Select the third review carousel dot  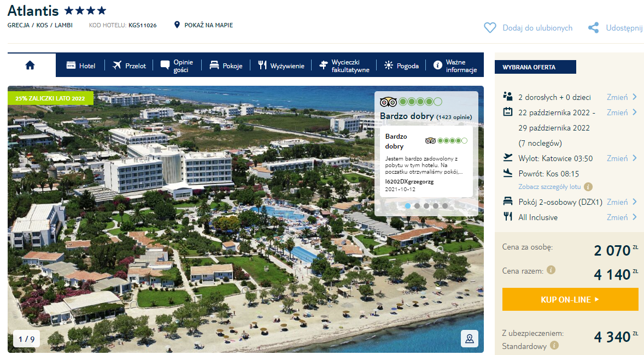tap(426, 206)
